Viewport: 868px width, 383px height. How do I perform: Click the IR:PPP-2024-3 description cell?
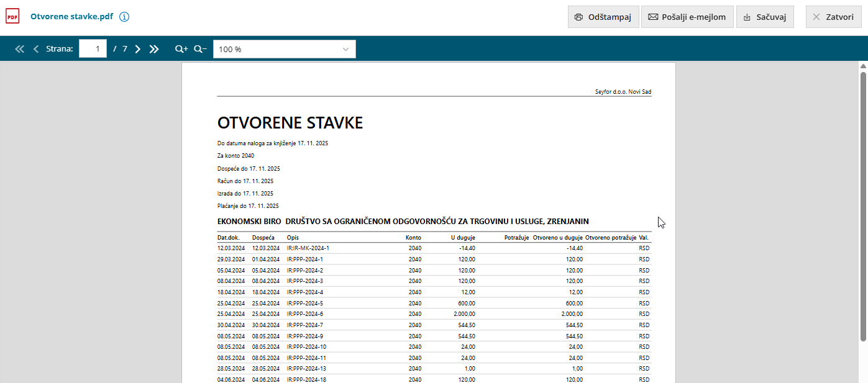(305, 281)
